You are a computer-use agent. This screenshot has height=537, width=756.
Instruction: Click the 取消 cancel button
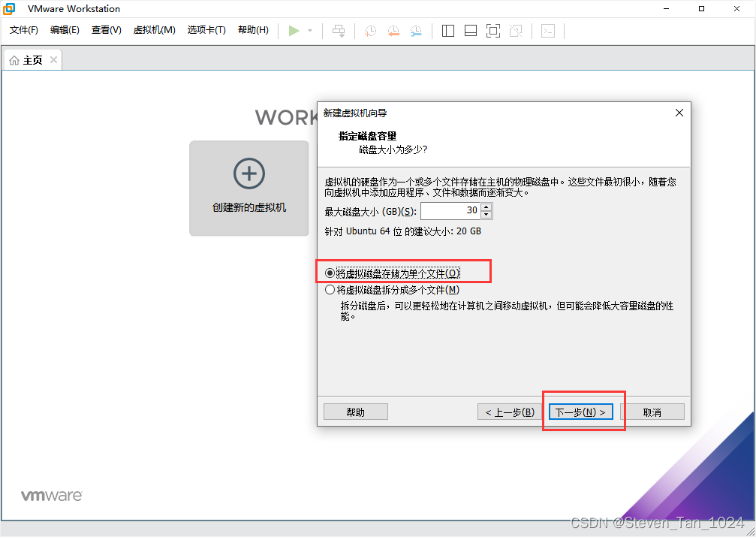(x=652, y=412)
